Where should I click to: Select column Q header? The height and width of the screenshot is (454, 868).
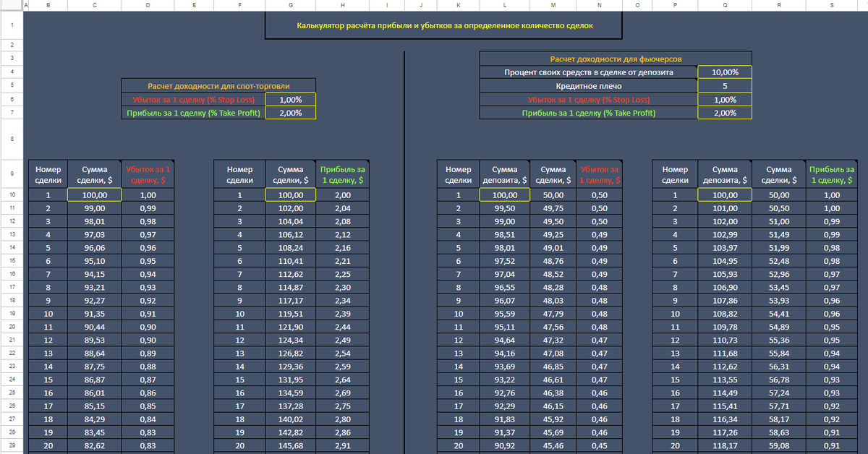click(725, 6)
